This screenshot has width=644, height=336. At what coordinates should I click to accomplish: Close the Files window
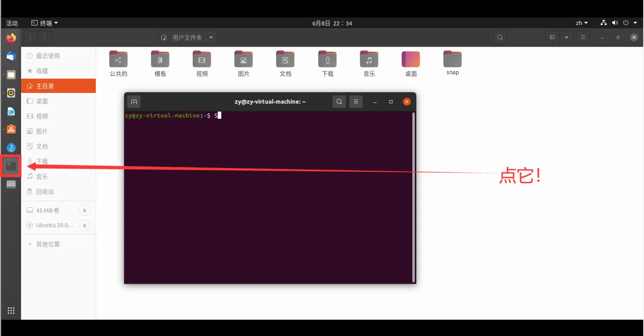(634, 38)
